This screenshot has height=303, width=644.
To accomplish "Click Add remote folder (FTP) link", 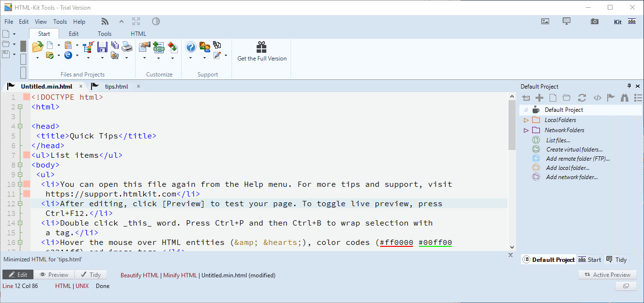I will pyautogui.click(x=578, y=159).
